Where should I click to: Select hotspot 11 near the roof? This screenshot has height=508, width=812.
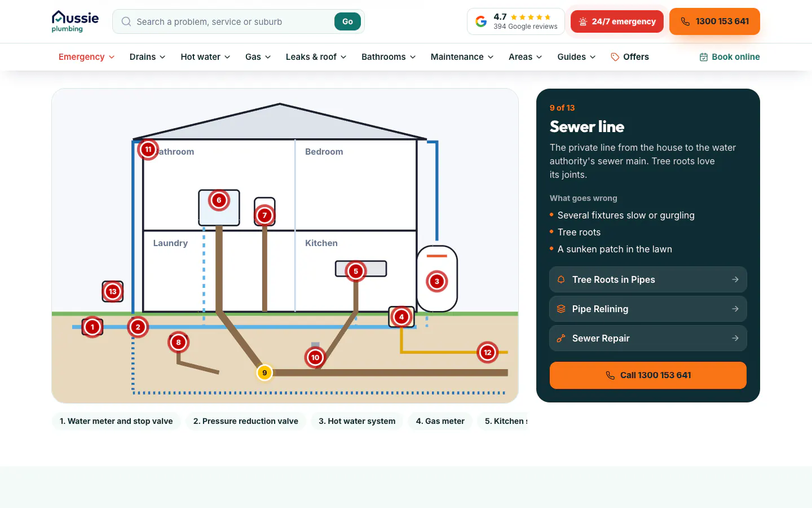click(x=148, y=150)
